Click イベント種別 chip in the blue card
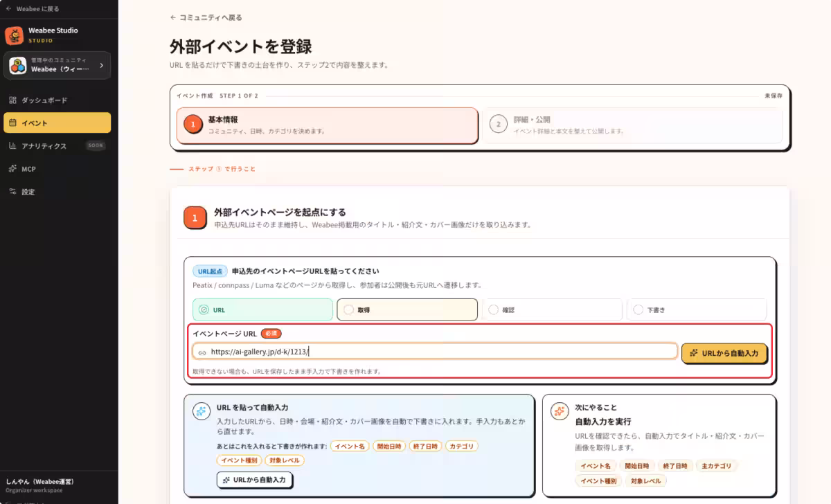The height and width of the screenshot is (504, 831). point(239,460)
